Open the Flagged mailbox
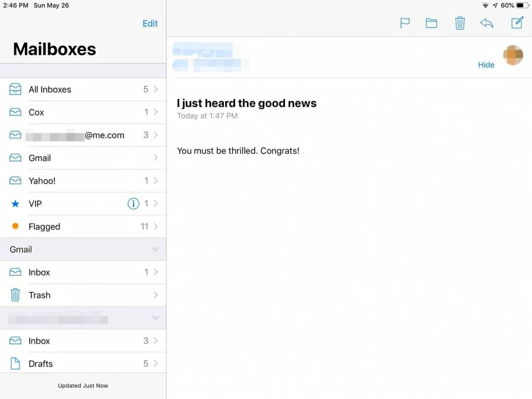Screen dimensions: 532x399 tap(83, 226)
